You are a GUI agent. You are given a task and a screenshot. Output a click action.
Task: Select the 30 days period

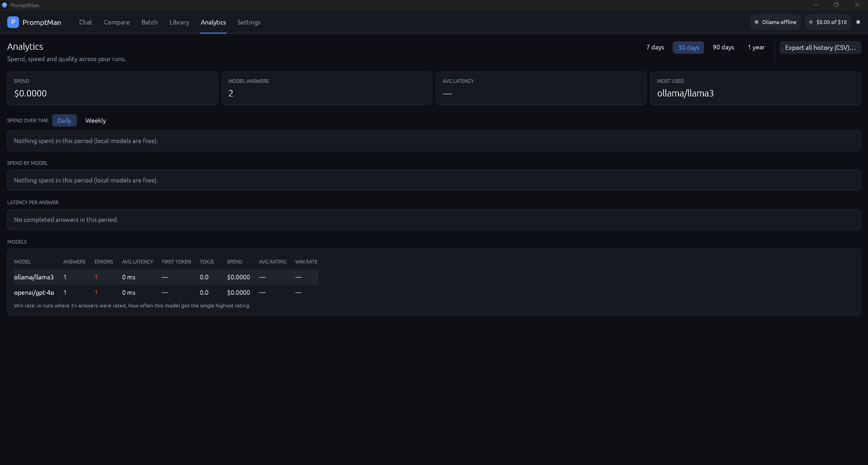pyautogui.click(x=688, y=48)
